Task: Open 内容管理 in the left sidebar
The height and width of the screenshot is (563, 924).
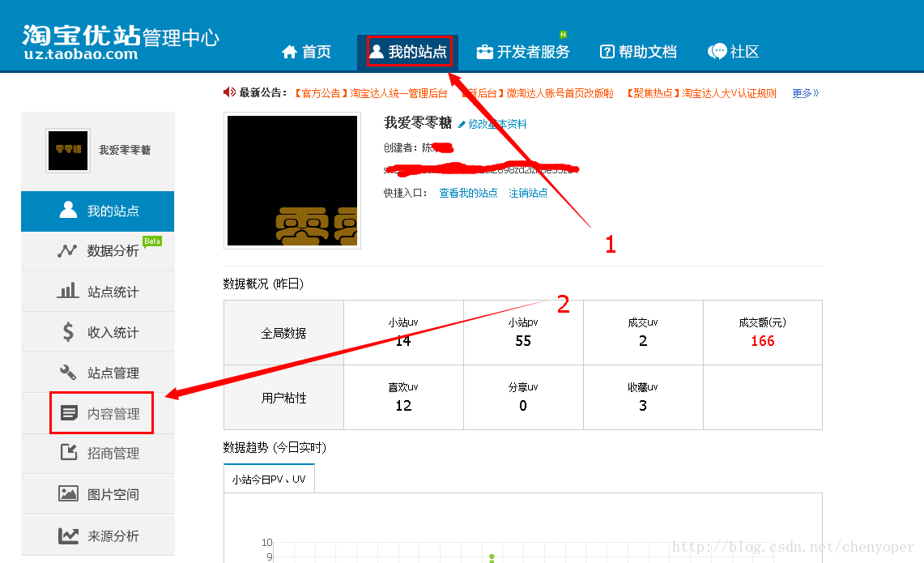Action: pos(98,413)
